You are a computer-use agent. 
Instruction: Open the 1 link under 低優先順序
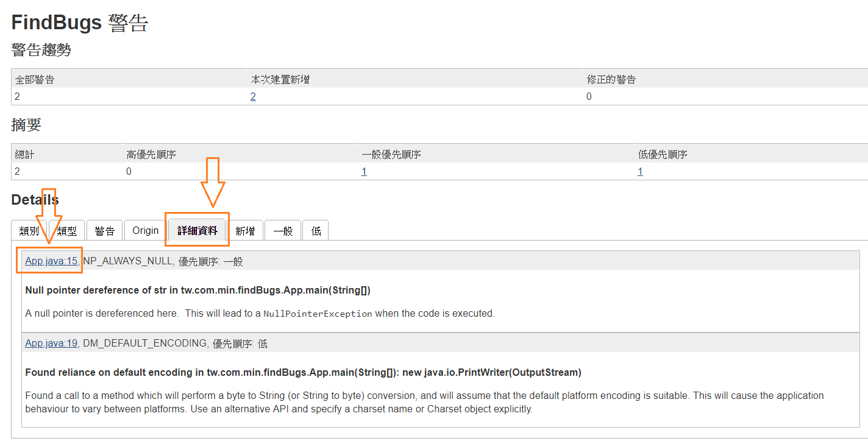pos(640,171)
